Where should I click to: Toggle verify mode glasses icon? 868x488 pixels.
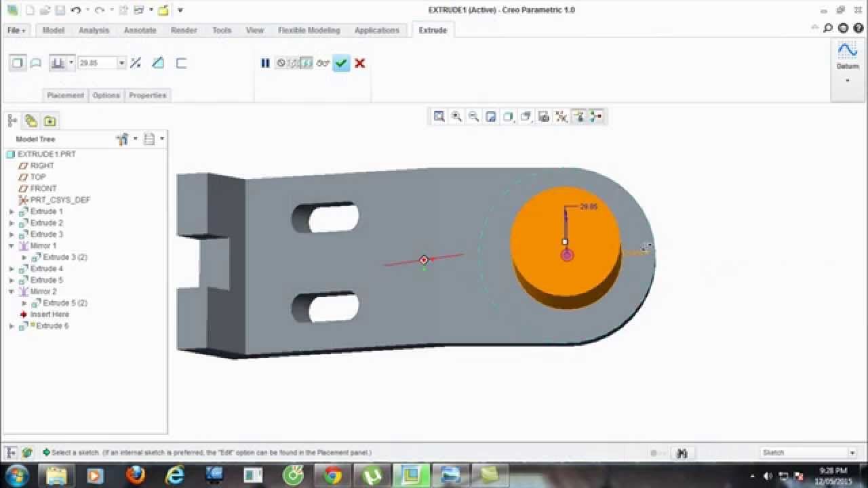tap(323, 63)
